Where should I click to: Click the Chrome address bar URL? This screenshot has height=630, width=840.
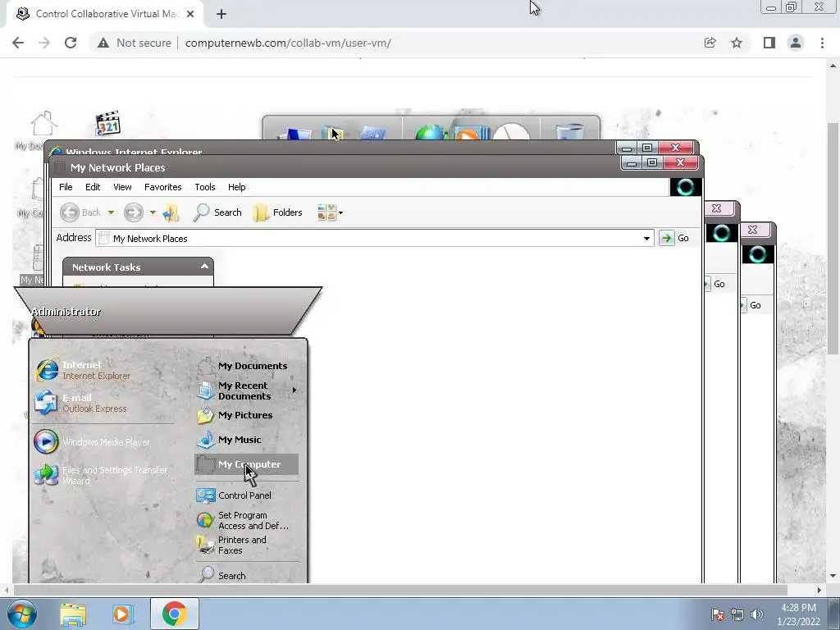tap(288, 43)
